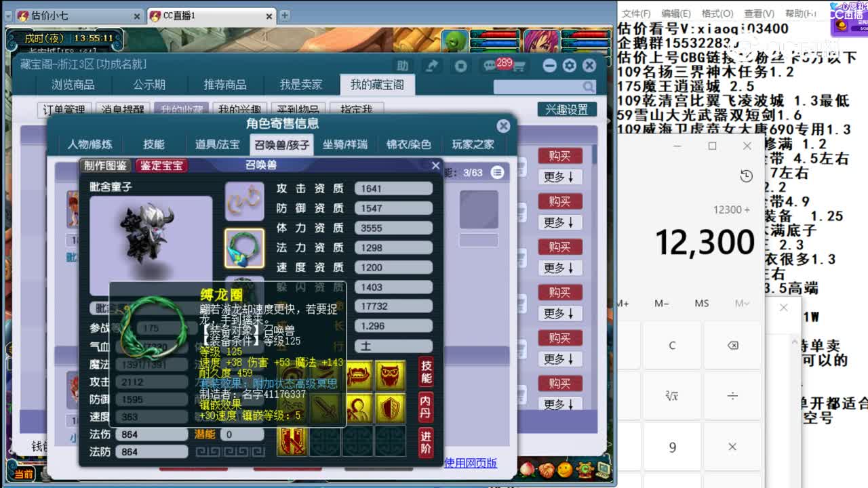The image size is (868, 488).
Task: Click calculator backspace button
Action: [x=732, y=345]
